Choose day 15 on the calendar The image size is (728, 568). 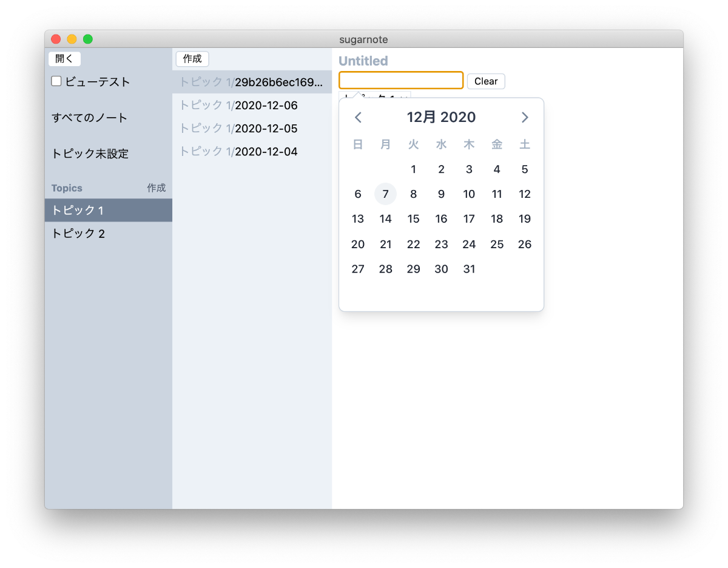pyautogui.click(x=414, y=219)
